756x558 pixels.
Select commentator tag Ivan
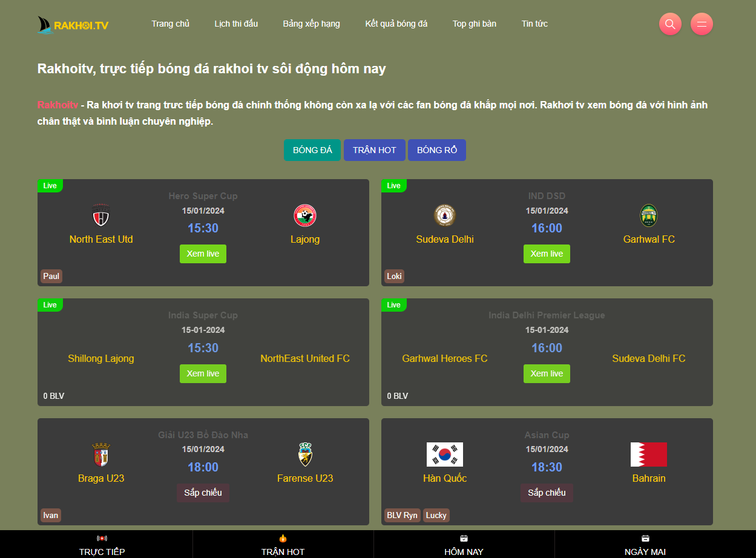tap(51, 515)
